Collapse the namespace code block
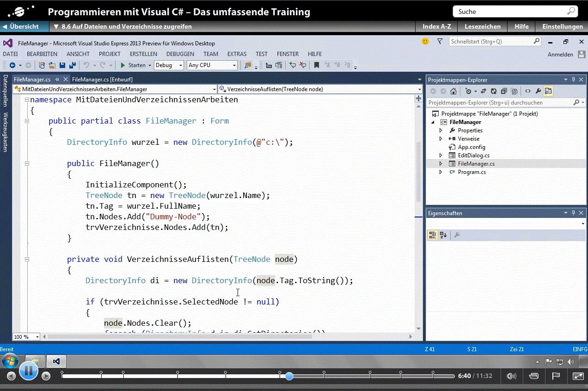 coord(27,99)
